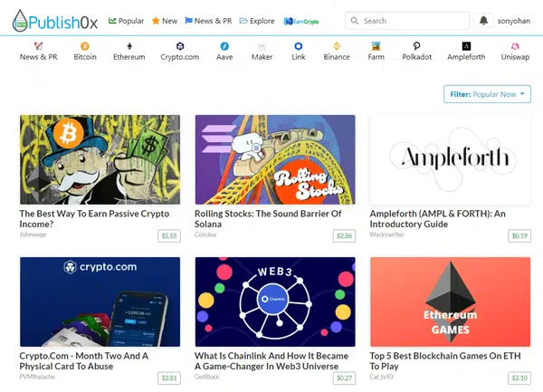Click the search input field

407,21
